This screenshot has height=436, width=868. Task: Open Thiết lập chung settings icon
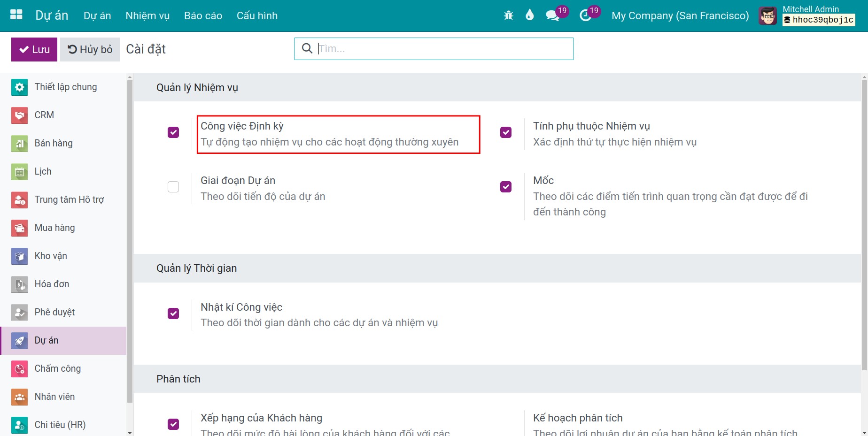pyautogui.click(x=19, y=87)
